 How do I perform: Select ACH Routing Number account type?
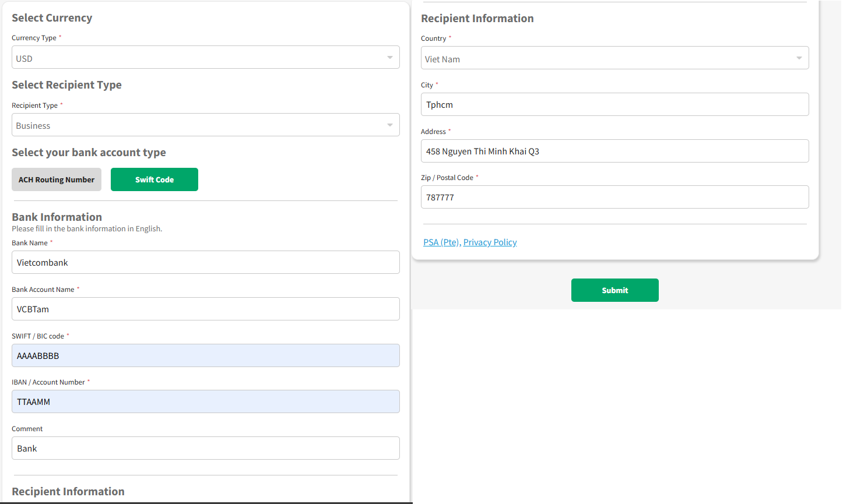(57, 179)
